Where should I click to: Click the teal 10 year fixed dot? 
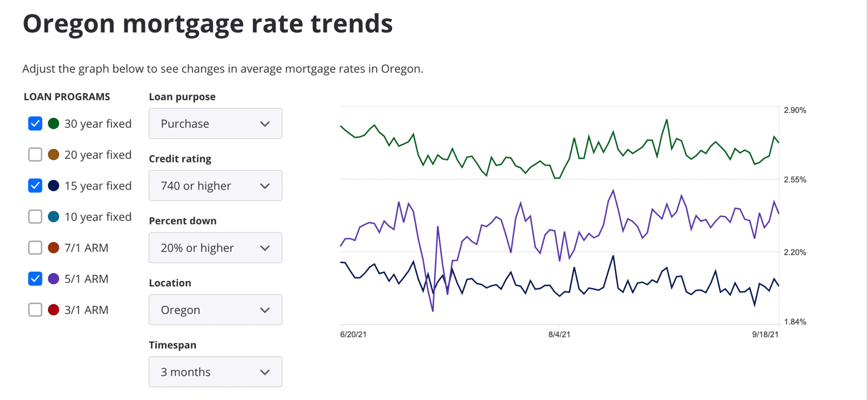pos(53,216)
